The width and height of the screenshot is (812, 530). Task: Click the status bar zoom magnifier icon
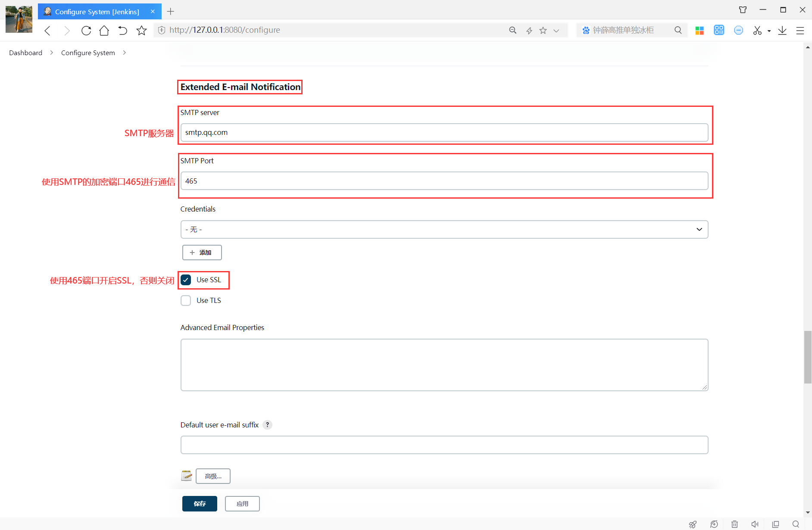[x=796, y=524]
